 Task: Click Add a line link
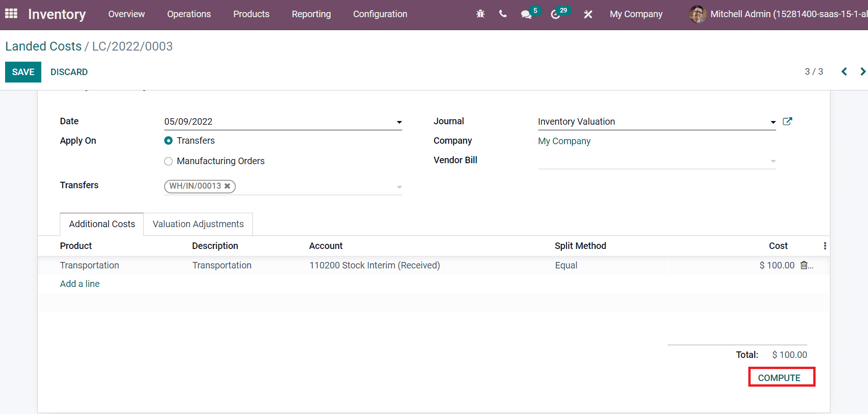(x=80, y=284)
